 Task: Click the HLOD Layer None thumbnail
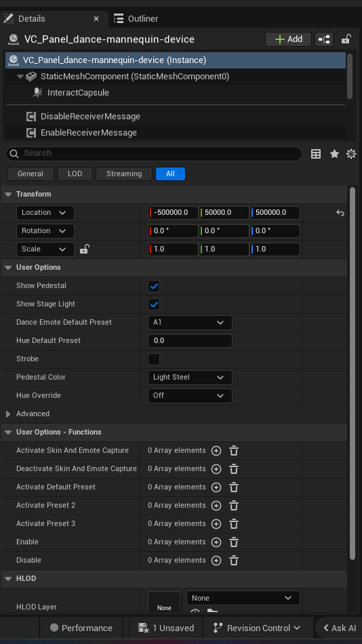pyautogui.click(x=164, y=603)
